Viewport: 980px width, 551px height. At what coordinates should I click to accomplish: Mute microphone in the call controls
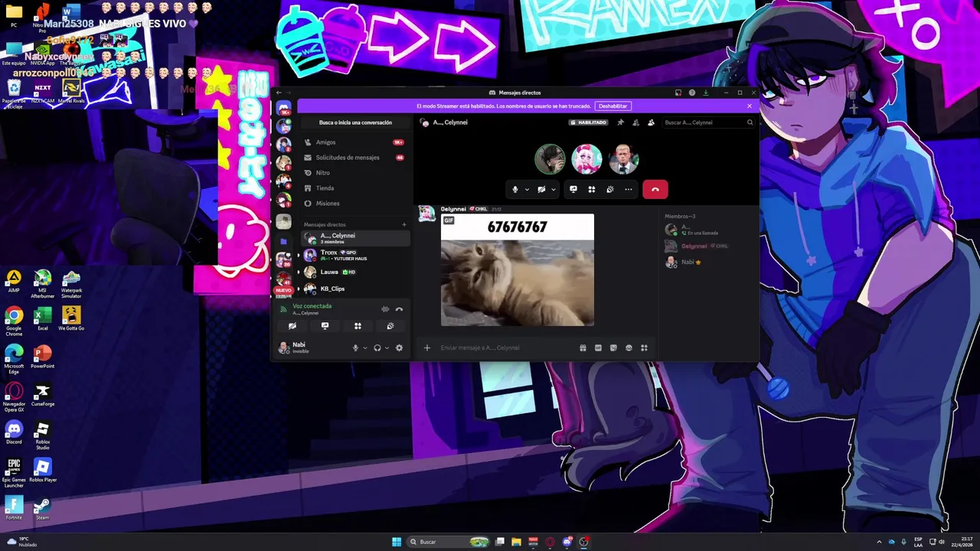click(x=515, y=189)
